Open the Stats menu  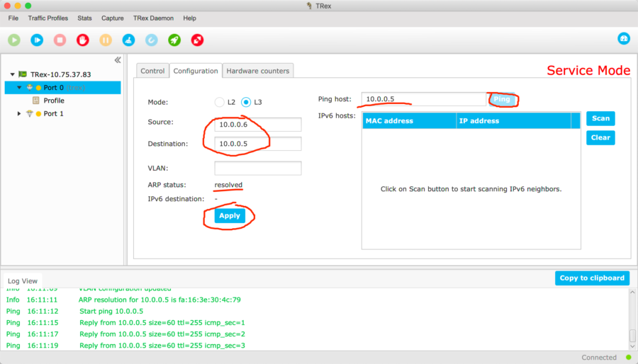coord(84,18)
